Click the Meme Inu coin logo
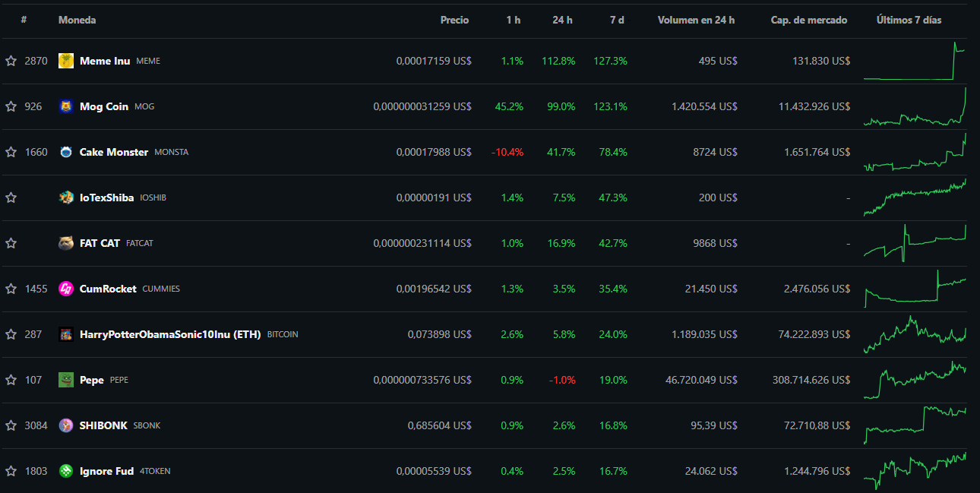This screenshot has width=980, height=493. coord(66,61)
